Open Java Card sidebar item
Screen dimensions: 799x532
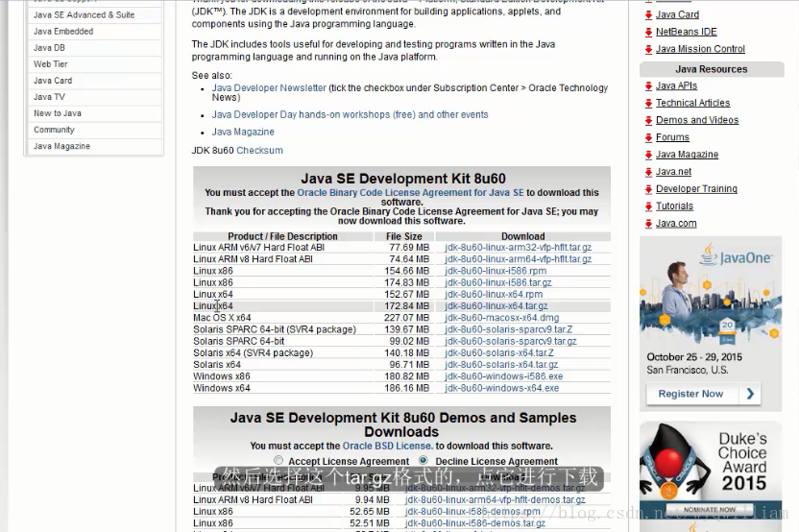point(95,80)
